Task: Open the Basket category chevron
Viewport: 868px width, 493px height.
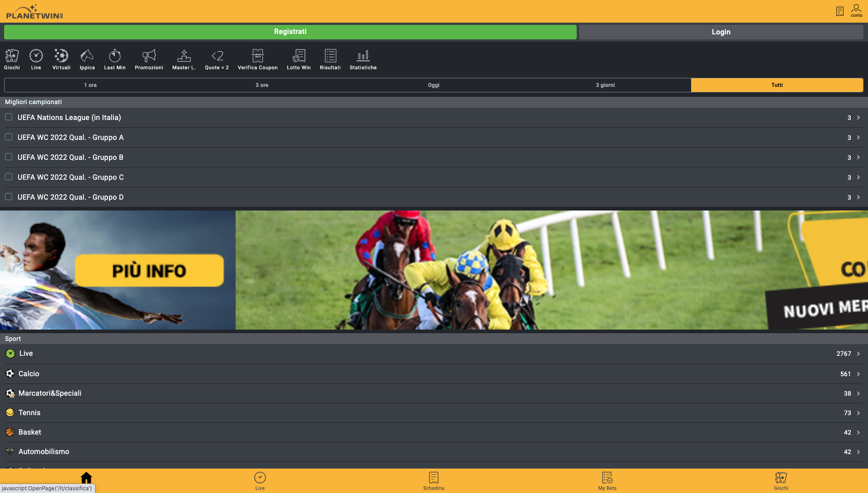Action: [858, 432]
